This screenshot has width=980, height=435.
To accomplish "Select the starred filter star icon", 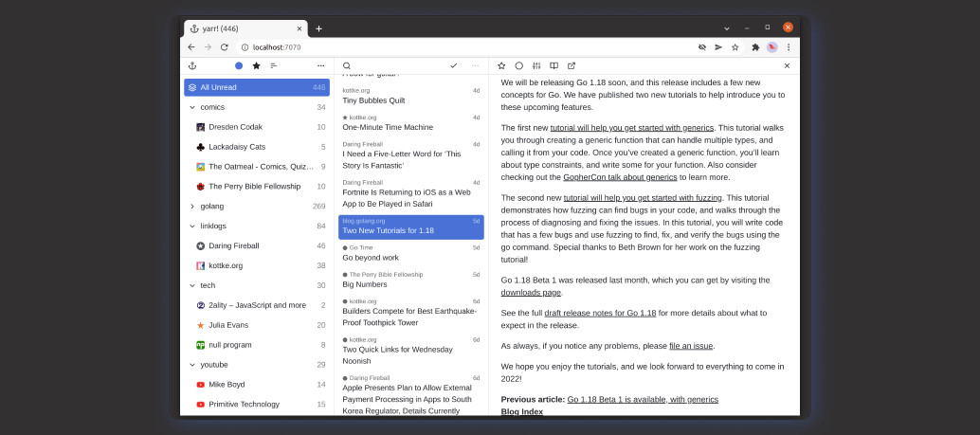I will click(x=256, y=65).
